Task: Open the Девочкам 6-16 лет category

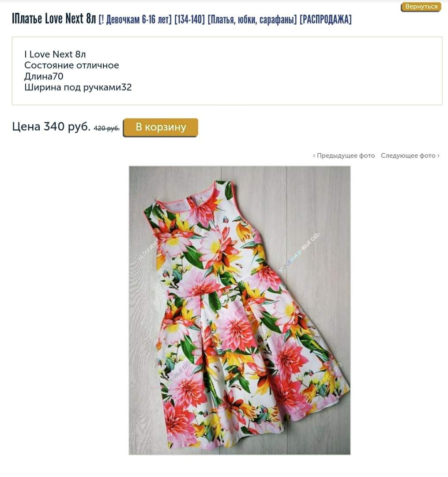Action: tap(139, 19)
